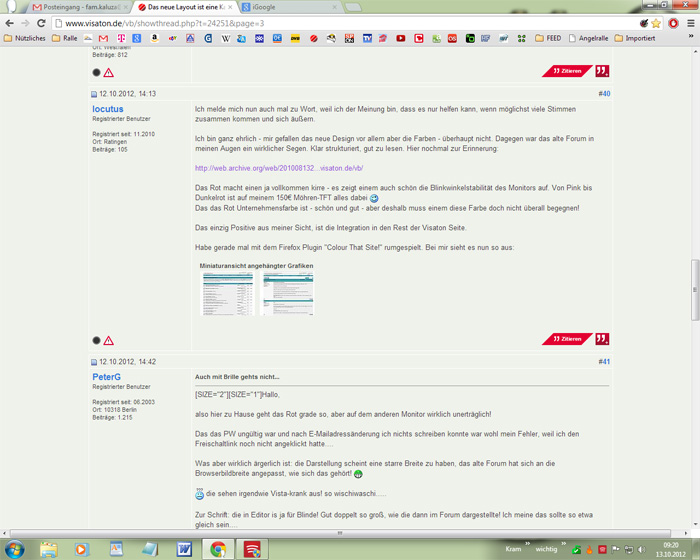Image resolution: width=700 pixels, height=560 pixels.
Task: Open first attached thumbnail image
Action: [x=228, y=294]
